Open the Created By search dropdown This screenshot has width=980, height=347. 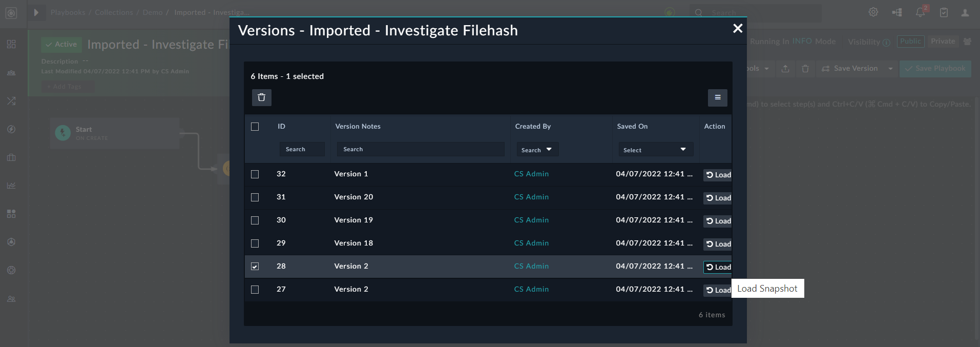click(x=537, y=150)
